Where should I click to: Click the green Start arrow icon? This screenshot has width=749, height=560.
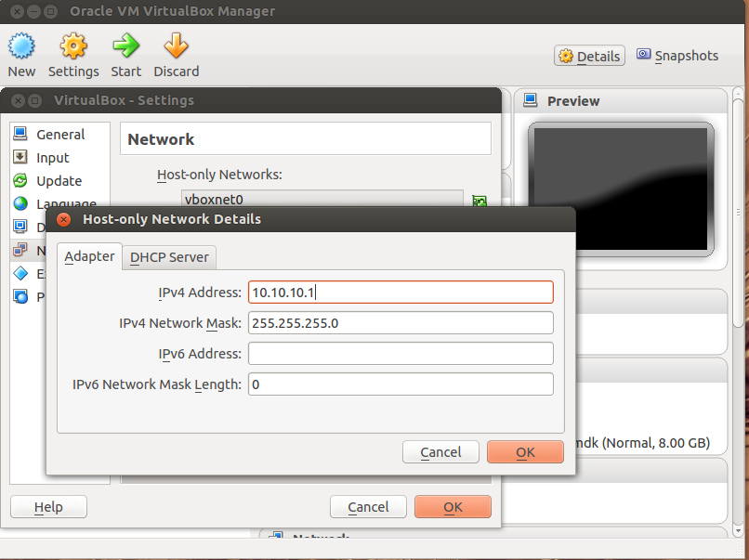126,46
